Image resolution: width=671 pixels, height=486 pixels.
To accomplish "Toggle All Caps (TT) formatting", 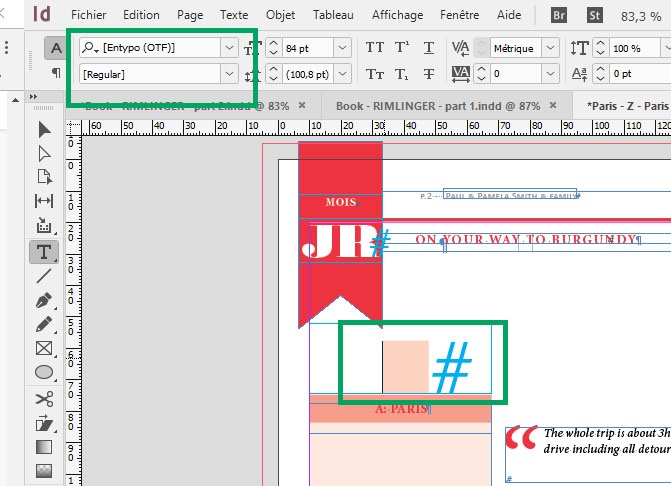I will pyautogui.click(x=375, y=48).
